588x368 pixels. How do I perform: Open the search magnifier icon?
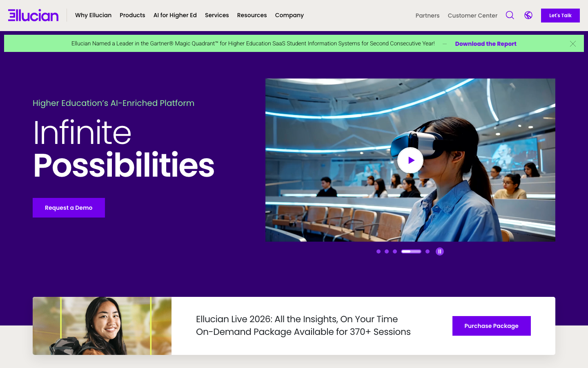tap(510, 15)
